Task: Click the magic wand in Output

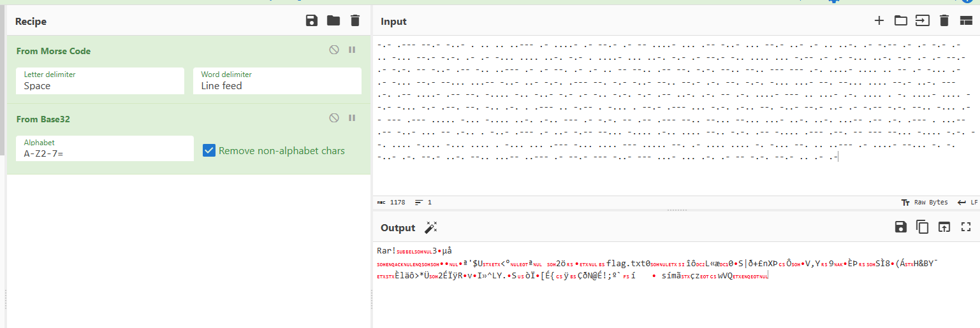Action: (431, 228)
